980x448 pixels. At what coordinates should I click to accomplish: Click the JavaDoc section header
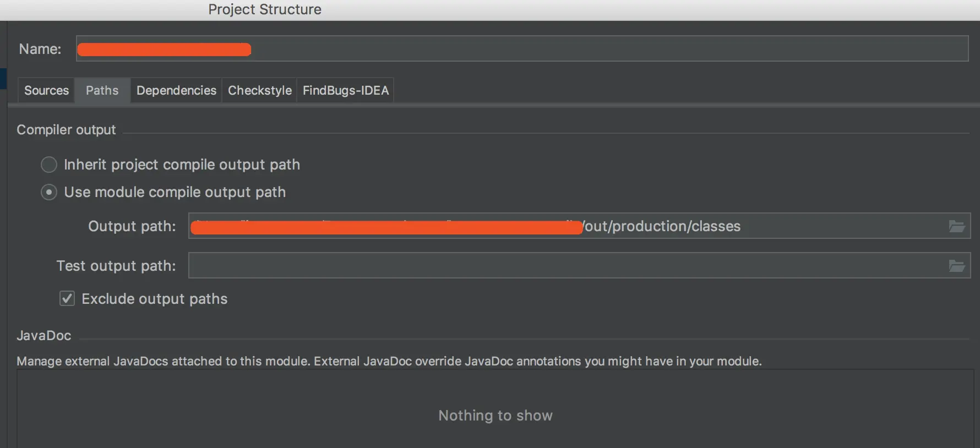(44, 336)
